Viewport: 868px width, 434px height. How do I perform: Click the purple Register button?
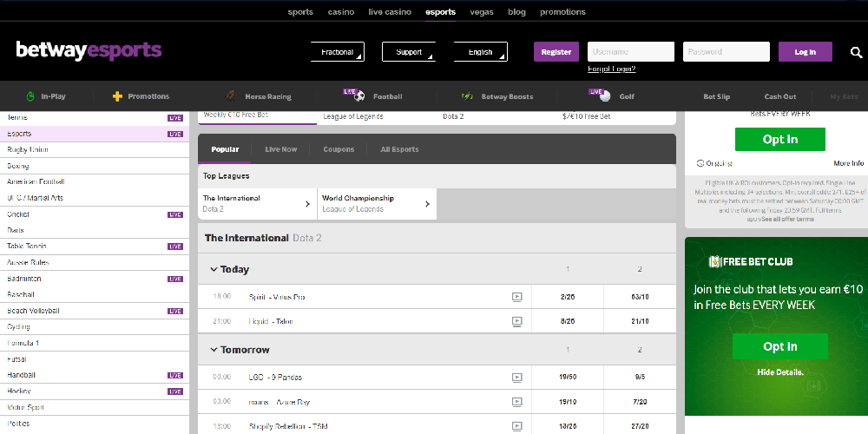click(x=556, y=52)
